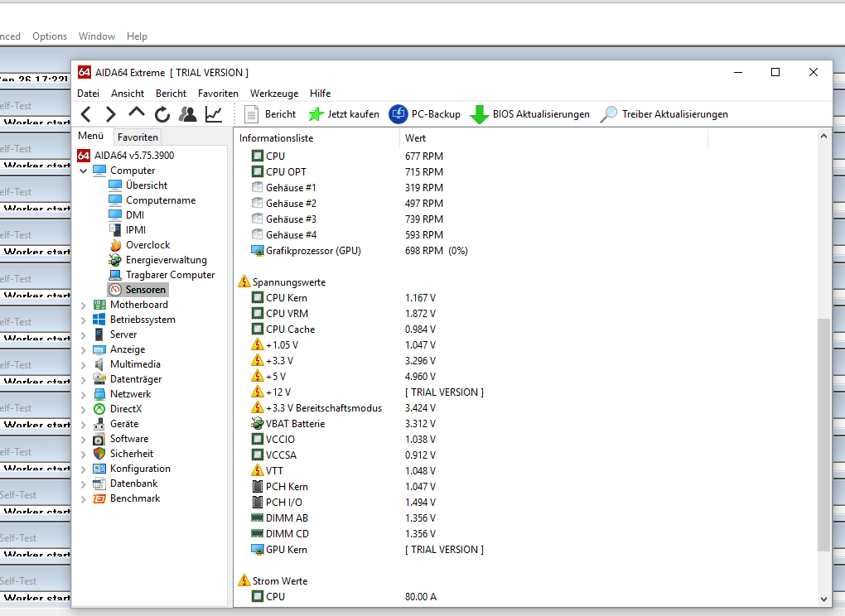The width and height of the screenshot is (845, 616).
Task: Open the graph chart icon in the toolbar
Action: tap(214, 114)
